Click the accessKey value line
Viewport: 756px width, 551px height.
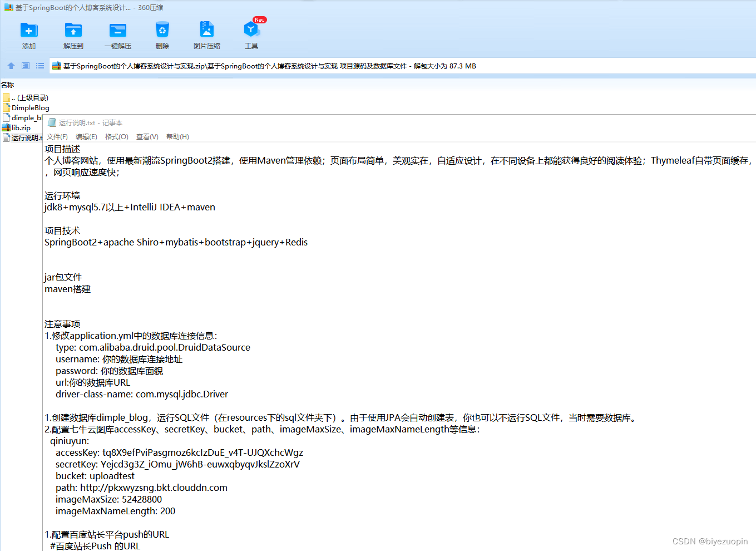(x=179, y=453)
